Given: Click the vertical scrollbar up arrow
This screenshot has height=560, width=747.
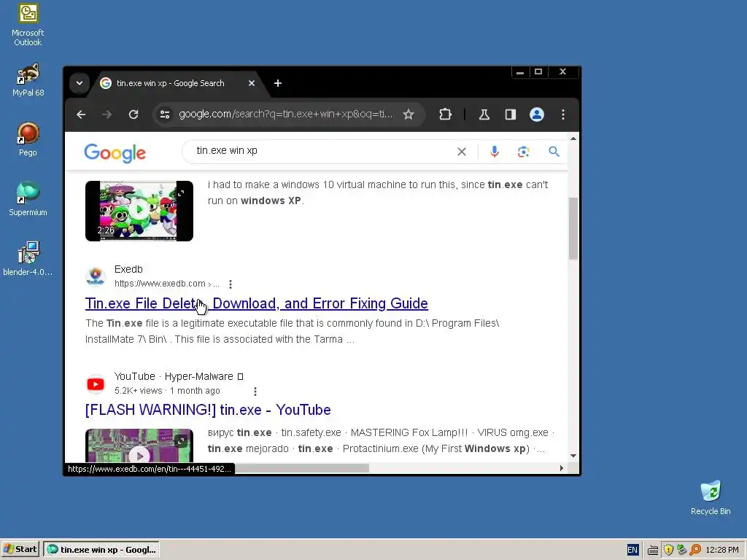Looking at the screenshot, I should click(x=573, y=139).
